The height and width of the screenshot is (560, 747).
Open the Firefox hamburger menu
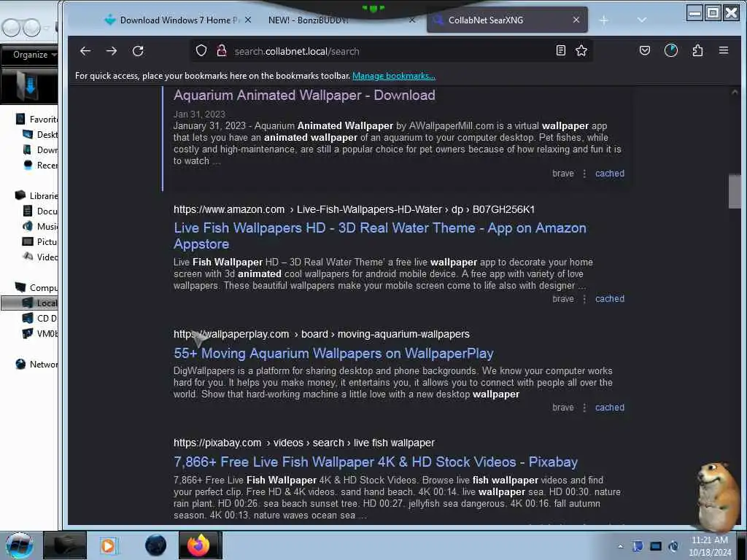[x=724, y=50]
